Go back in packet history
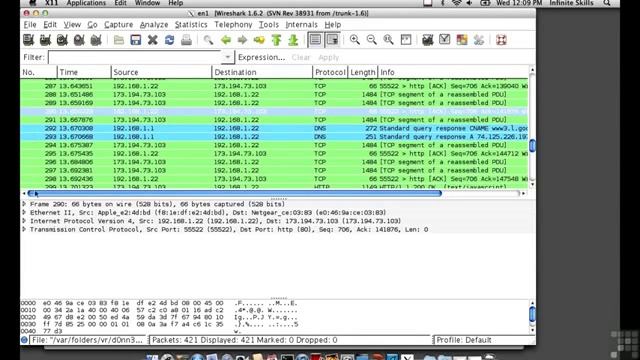Screen dimensions: 640x360 [225, 40]
